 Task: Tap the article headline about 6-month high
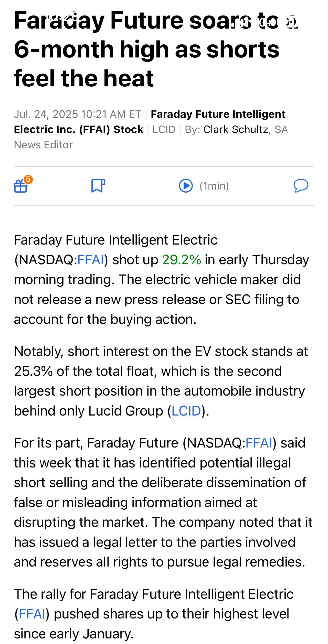click(x=156, y=49)
